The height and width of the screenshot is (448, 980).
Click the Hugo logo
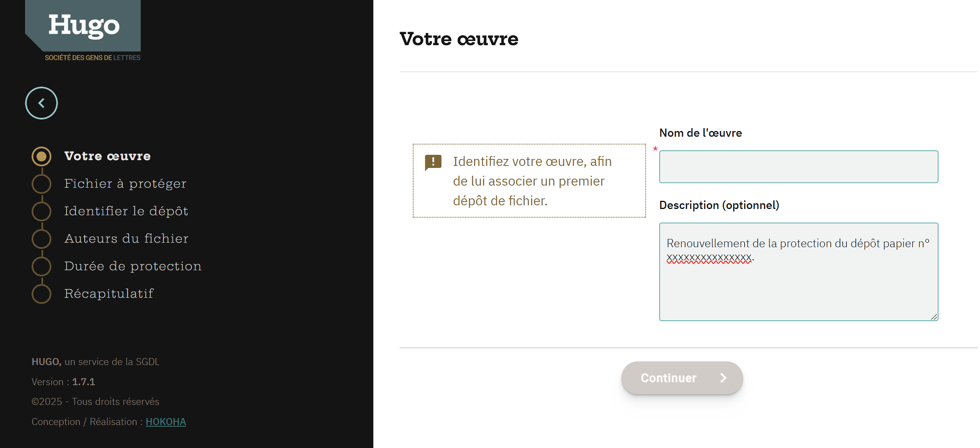(84, 25)
